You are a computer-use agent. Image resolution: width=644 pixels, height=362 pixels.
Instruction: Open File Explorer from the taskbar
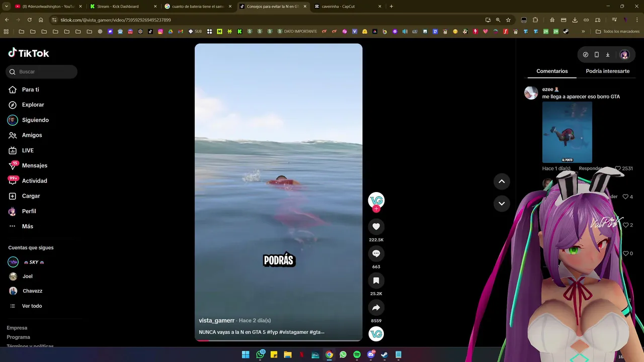coord(288,354)
